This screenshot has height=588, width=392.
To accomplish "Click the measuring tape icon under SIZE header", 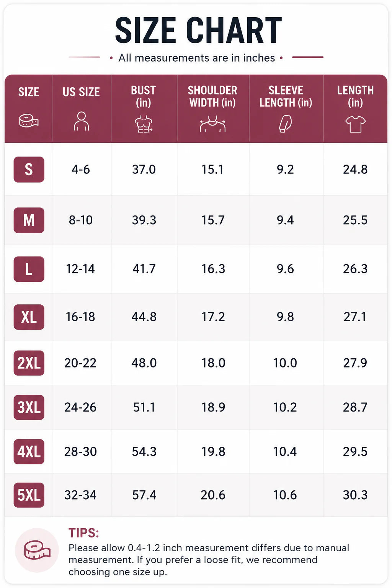I will pyautogui.click(x=29, y=121).
